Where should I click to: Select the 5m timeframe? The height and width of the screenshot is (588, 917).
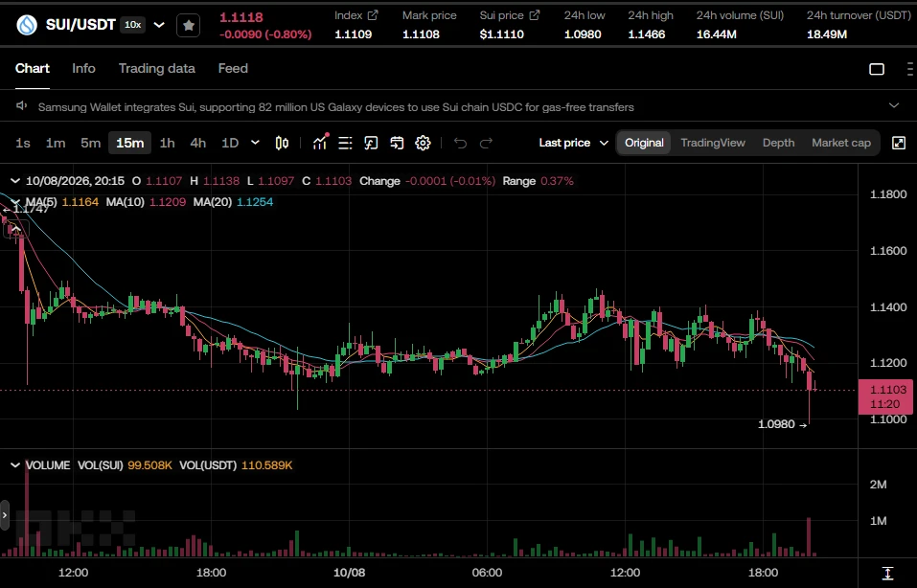(91, 143)
